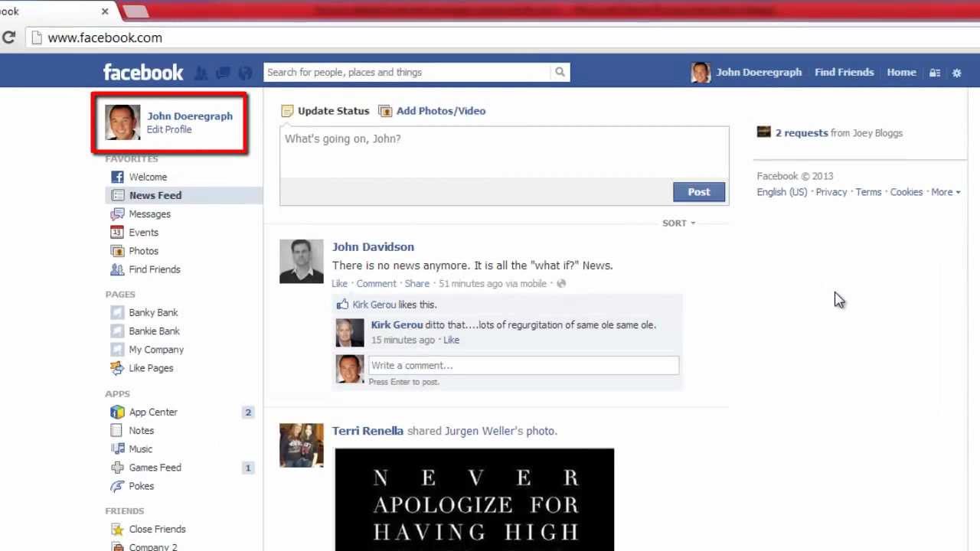Click the Facebook logo in header

click(143, 72)
